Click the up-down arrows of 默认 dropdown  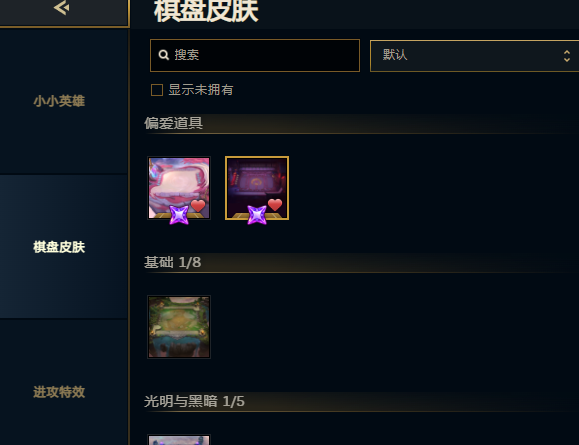pyautogui.click(x=567, y=56)
